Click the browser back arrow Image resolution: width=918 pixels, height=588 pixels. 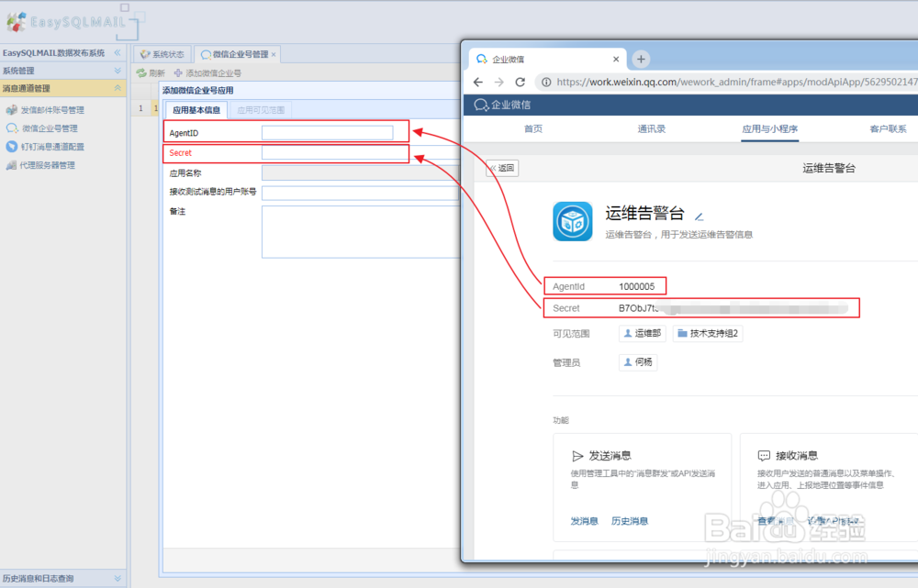click(477, 82)
